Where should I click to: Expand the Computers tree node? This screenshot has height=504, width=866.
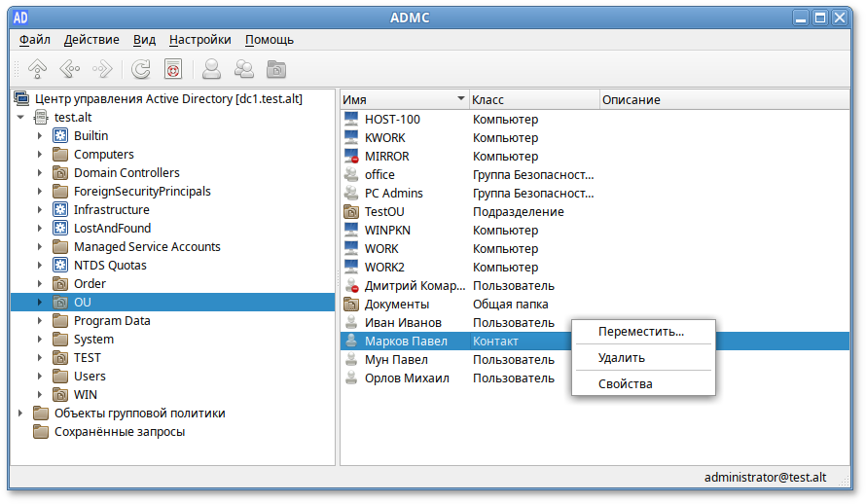tap(40, 155)
